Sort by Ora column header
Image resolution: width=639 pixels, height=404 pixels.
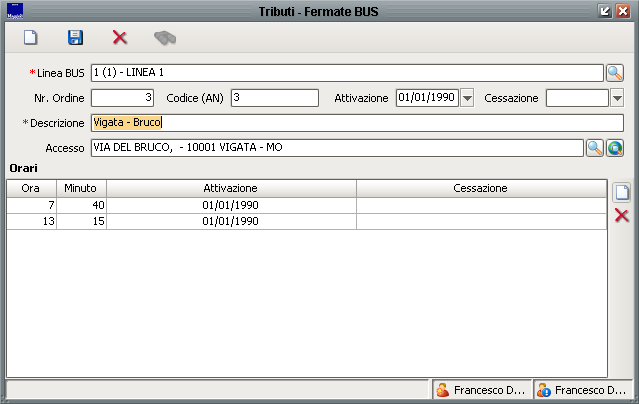pyautogui.click(x=31, y=188)
